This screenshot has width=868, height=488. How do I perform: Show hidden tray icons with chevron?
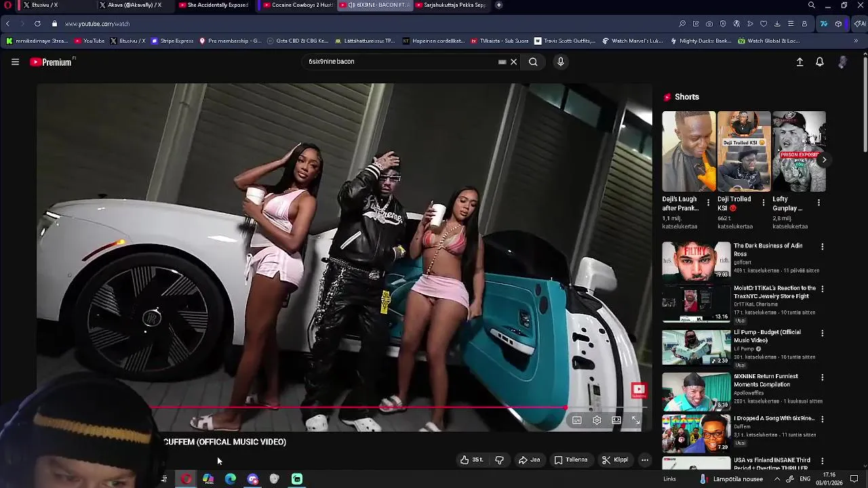click(777, 479)
